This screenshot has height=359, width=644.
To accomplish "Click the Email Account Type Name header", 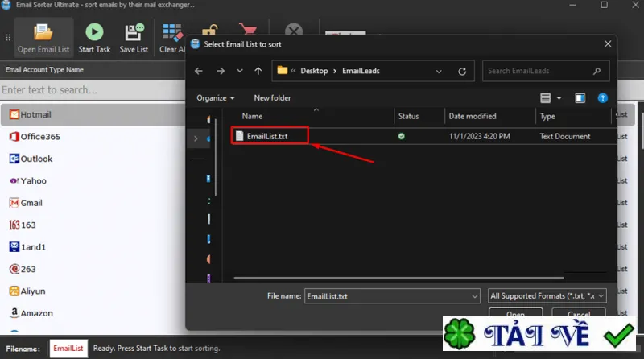I will coord(44,70).
